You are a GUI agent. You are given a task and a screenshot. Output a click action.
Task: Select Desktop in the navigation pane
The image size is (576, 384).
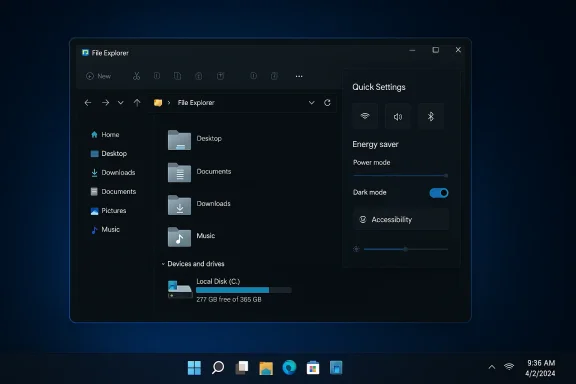[x=109, y=153]
